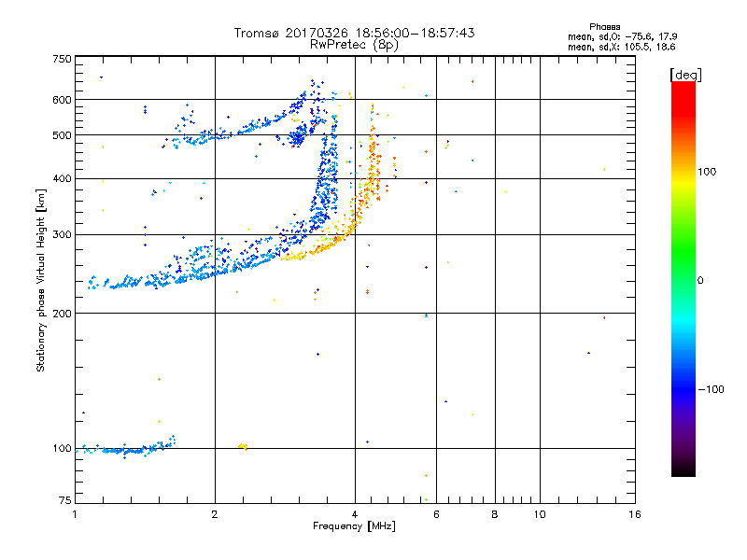
Task: Click the '600' y-axis tick label
Action: [x=62, y=100]
